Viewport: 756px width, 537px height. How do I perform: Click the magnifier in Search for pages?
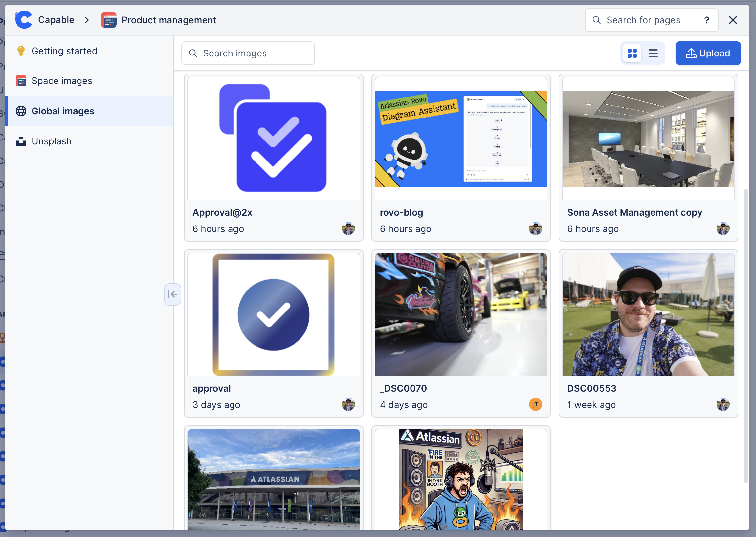596,20
